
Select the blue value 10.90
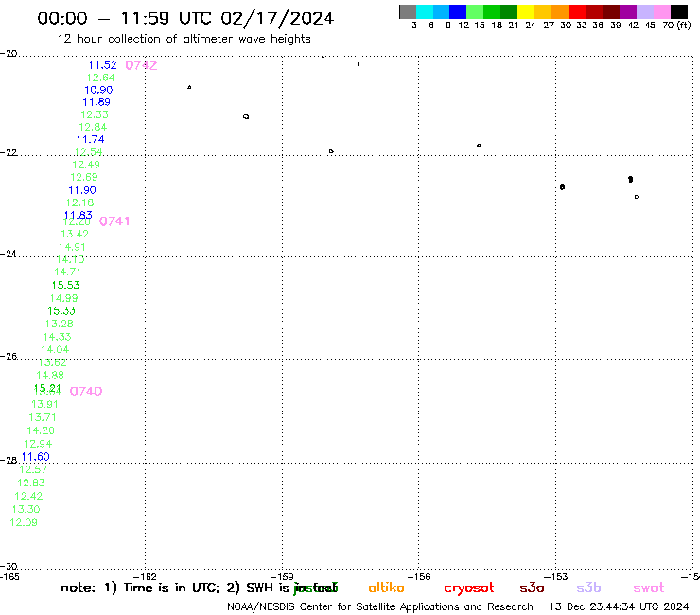coord(98,90)
